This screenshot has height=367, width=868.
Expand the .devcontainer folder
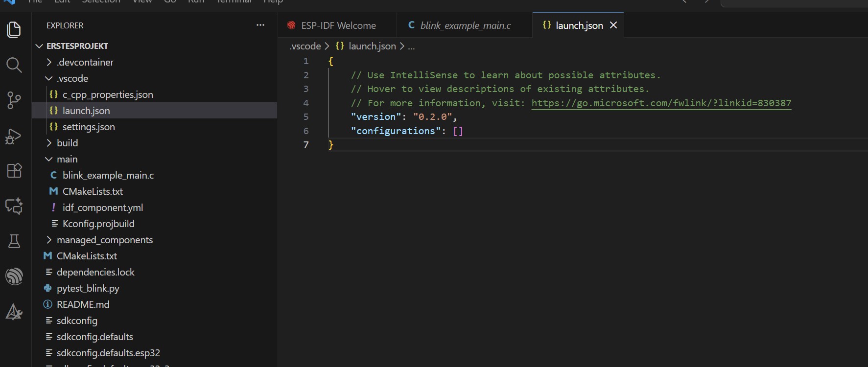tap(85, 62)
